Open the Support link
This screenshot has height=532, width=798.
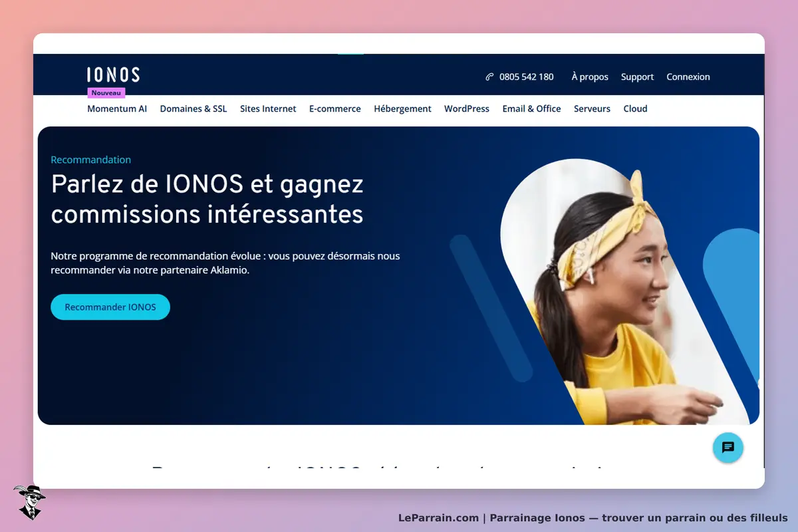coord(637,77)
